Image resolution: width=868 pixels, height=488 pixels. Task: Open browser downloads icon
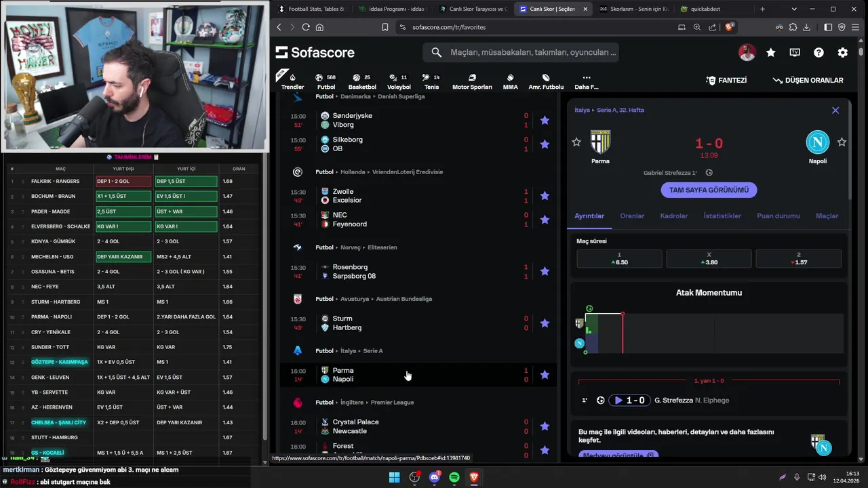click(x=806, y=27)
